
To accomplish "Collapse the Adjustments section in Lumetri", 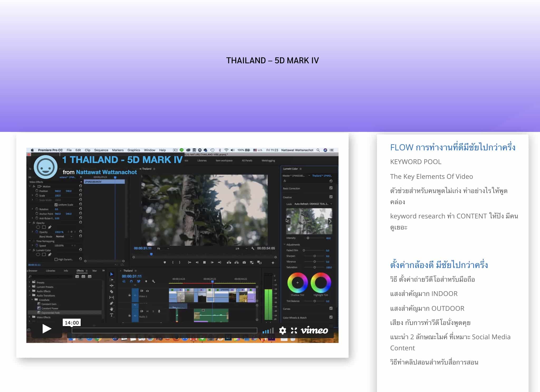I will [285, 245].
